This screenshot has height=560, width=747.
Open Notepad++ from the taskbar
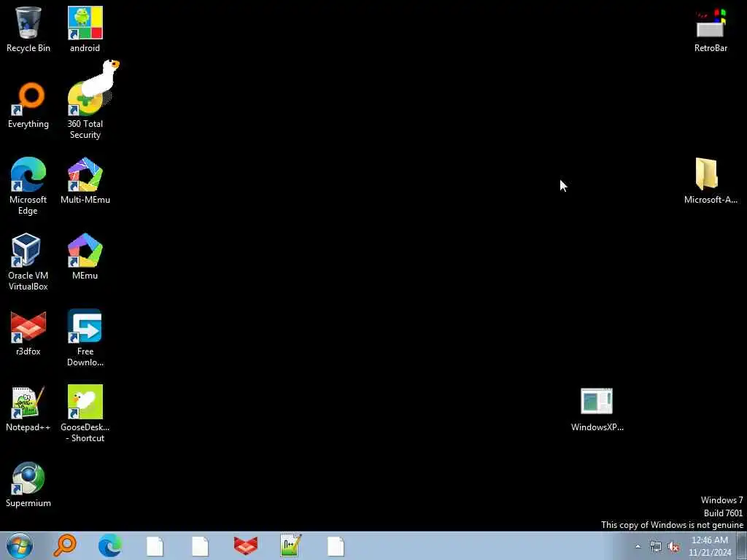coord(290,545)
